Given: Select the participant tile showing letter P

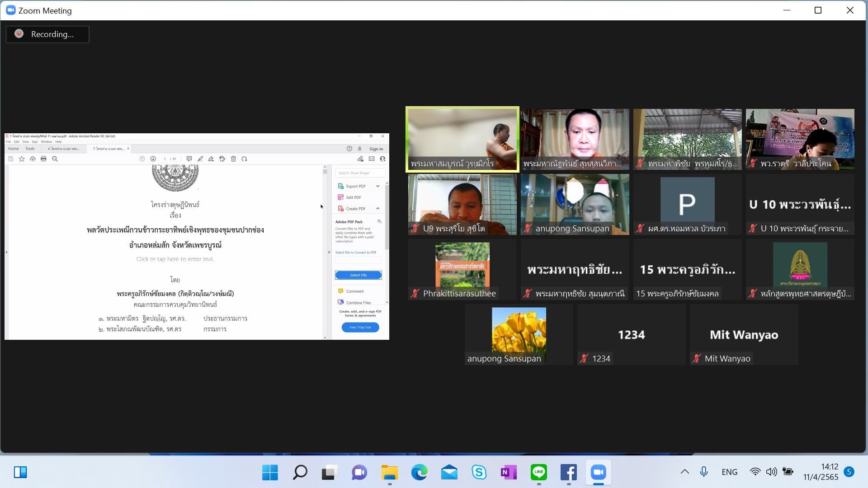Looking at the screenshot, I should click(687, 205).
